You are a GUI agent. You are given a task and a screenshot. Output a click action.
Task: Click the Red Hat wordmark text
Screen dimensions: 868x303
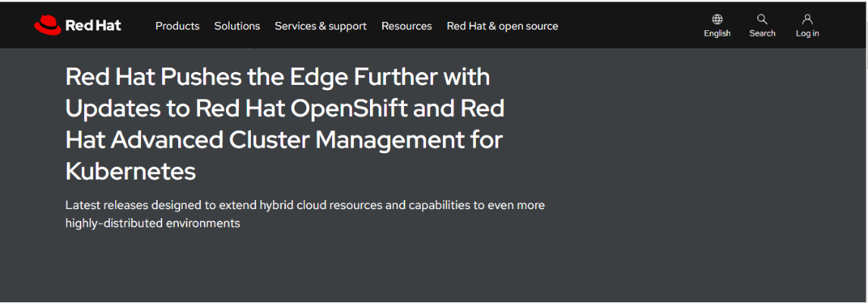pos(93,26)
